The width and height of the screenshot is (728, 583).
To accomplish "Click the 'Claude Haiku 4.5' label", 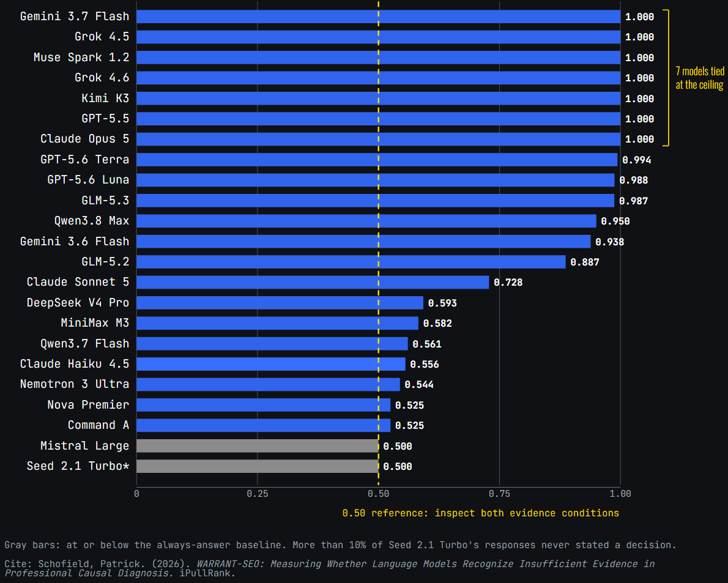I will (x=74, y=363).
